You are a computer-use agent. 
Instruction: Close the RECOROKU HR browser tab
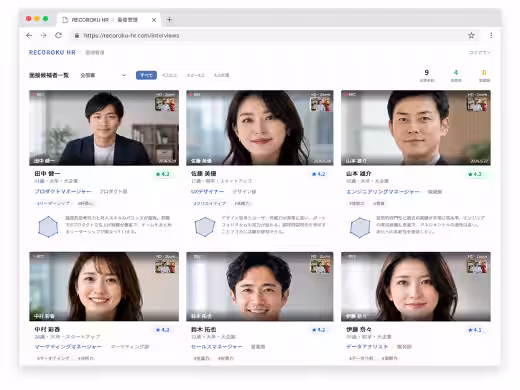154,20
